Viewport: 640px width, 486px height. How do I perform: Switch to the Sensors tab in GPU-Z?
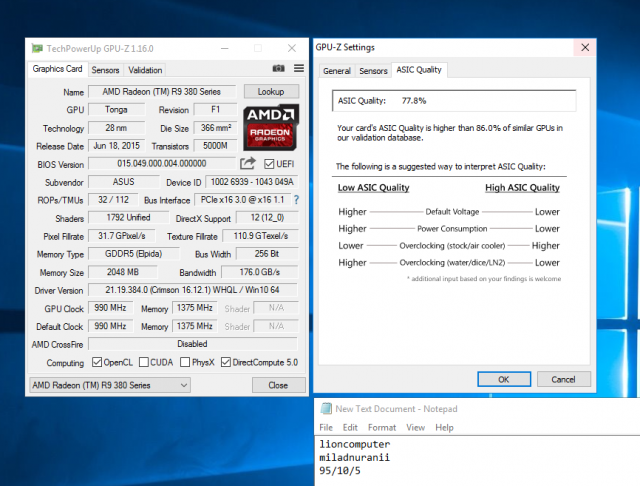(x=105, y=70)
